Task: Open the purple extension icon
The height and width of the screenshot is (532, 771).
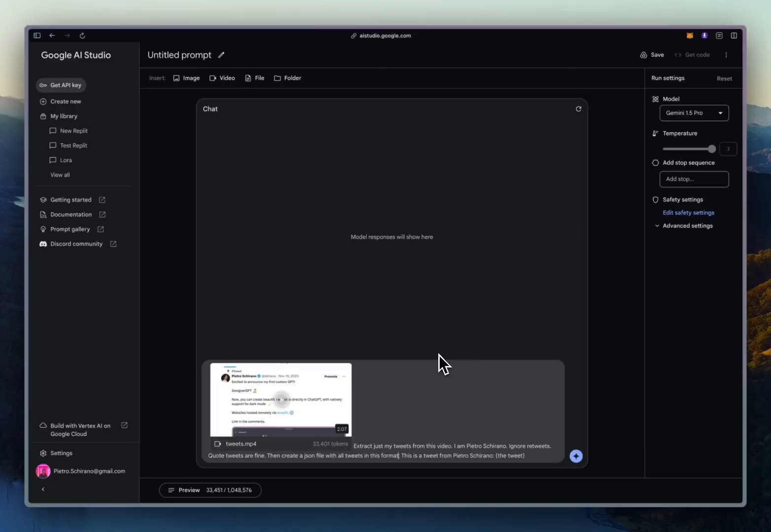Action: tap(704, 35)
